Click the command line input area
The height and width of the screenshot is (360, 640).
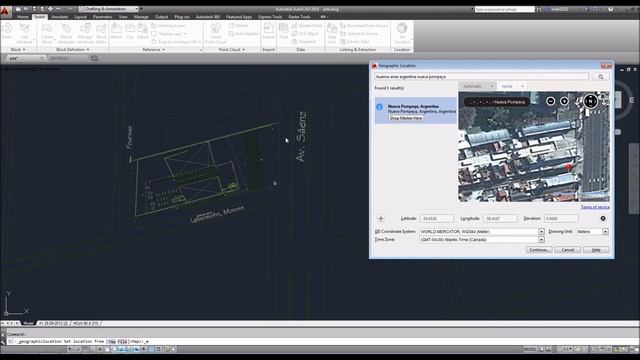[322, 341]
